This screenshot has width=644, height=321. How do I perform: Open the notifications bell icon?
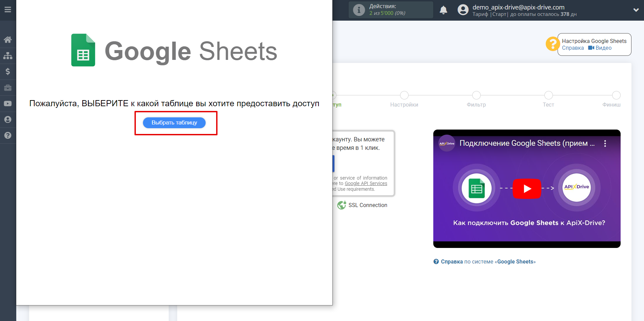[443, 10]
